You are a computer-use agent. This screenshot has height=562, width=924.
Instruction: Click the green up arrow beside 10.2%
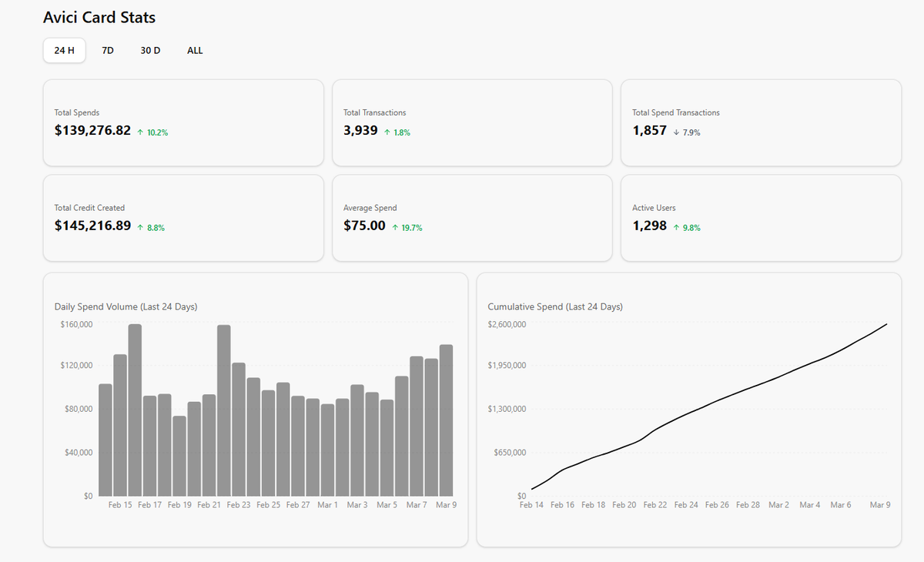pos(140,132)
